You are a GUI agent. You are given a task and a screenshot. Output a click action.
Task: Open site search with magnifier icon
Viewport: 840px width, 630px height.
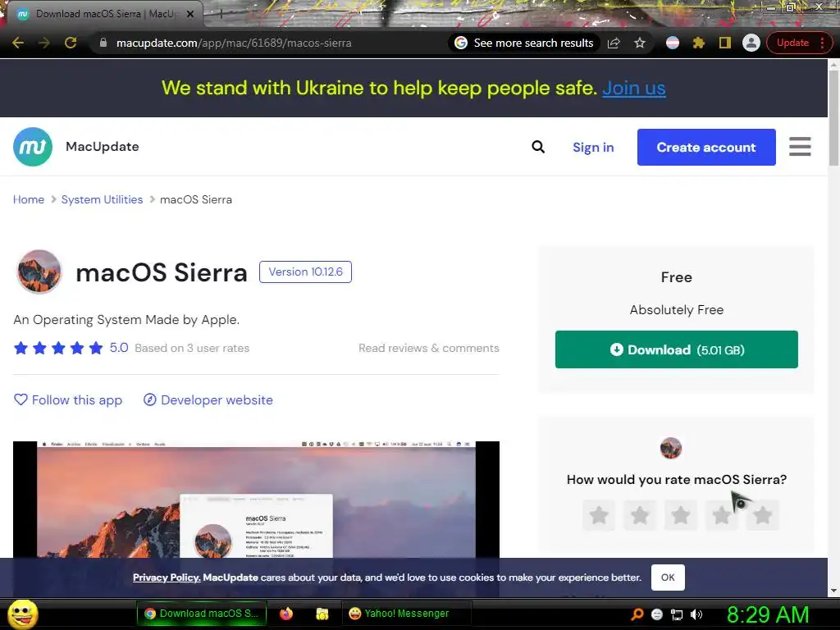tap(538, 147)
